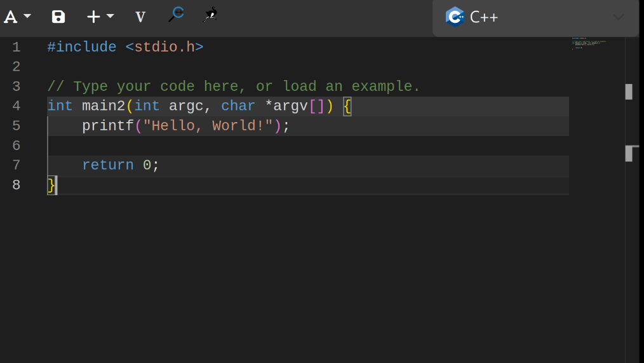Select line number 1 in gutter
This screenshot has height=363, width=644.
click(17, 47)
